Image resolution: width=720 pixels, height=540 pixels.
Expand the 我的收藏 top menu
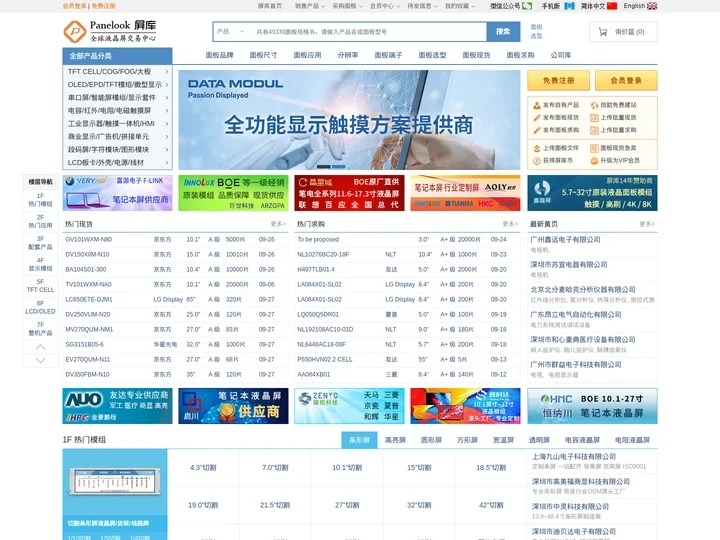click(460, 6)
